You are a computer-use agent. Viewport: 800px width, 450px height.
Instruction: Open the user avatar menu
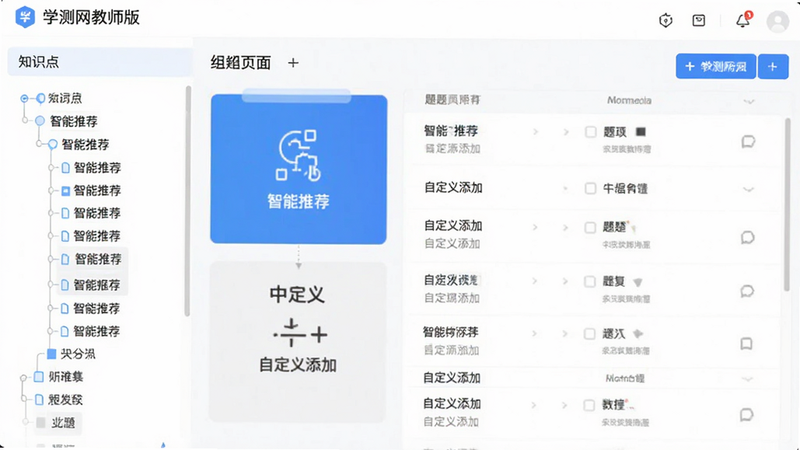tap(778, 22)
